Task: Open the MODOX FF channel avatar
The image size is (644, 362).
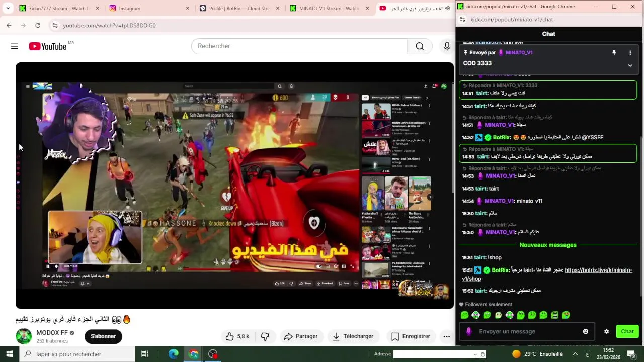Action: (x=24, y=336)
